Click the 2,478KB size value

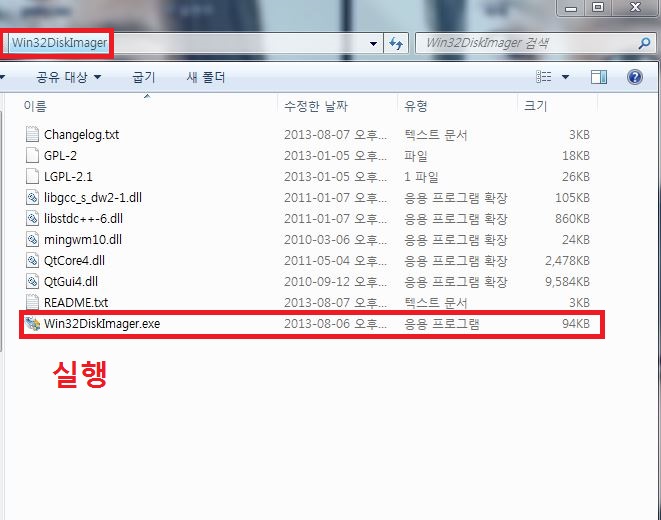click(x=567, y=260)
